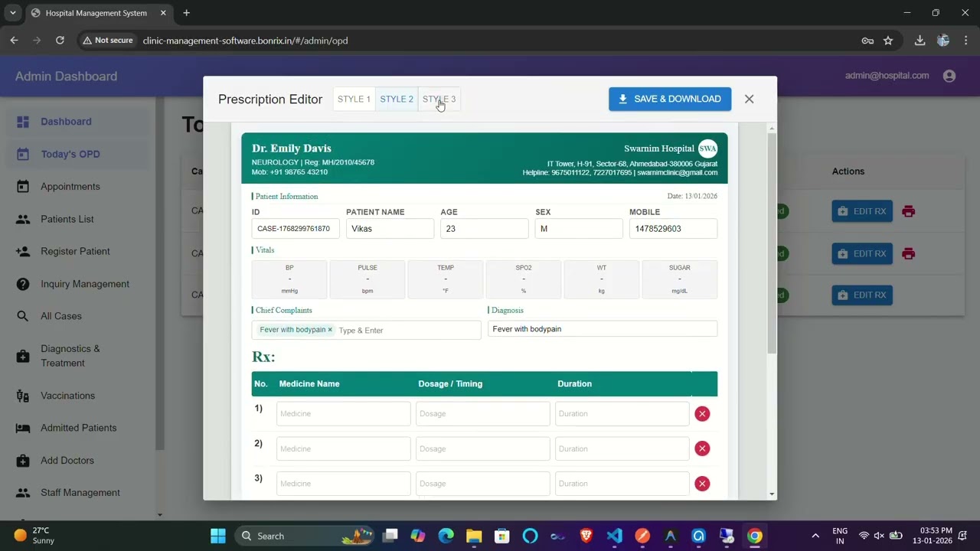
Task: Delete medicine row 3 with red X
Action: (x=702, y=484)
